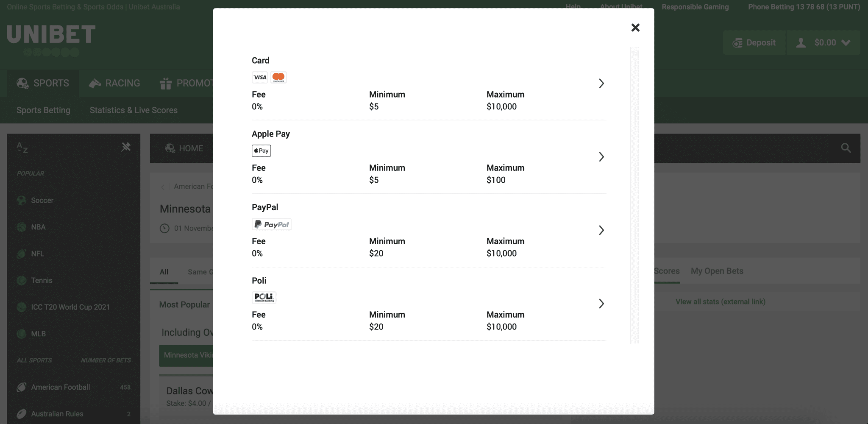Click the Soccer ball icon
The height and width of the screenshot is (424, 868).
pyautogui.click(x=22, y=200)
